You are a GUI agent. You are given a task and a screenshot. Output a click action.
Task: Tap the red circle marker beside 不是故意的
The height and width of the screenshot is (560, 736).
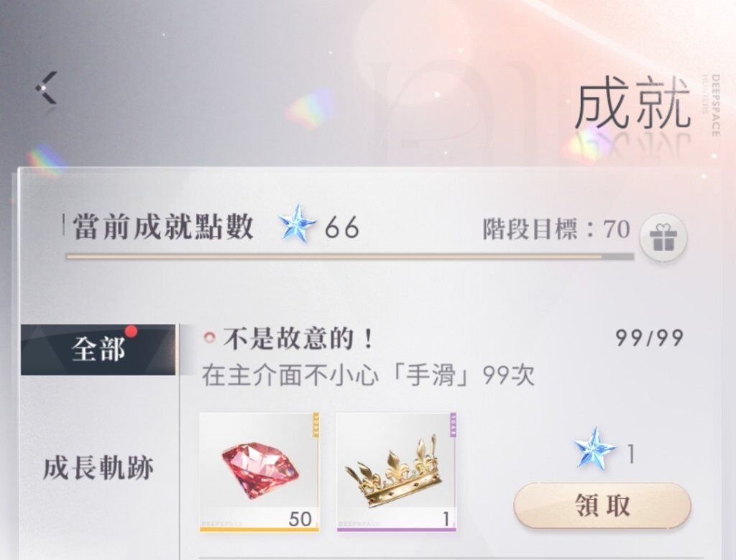point(210,337)
